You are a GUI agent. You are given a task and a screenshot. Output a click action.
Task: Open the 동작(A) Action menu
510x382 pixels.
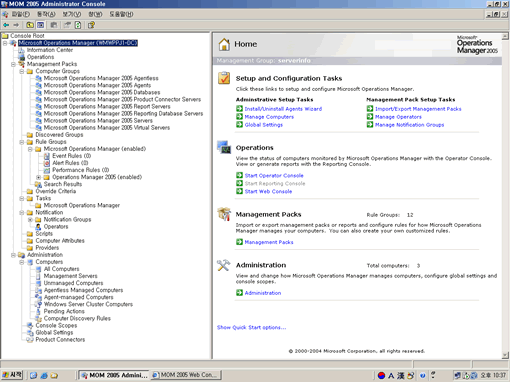pos(46,14)
